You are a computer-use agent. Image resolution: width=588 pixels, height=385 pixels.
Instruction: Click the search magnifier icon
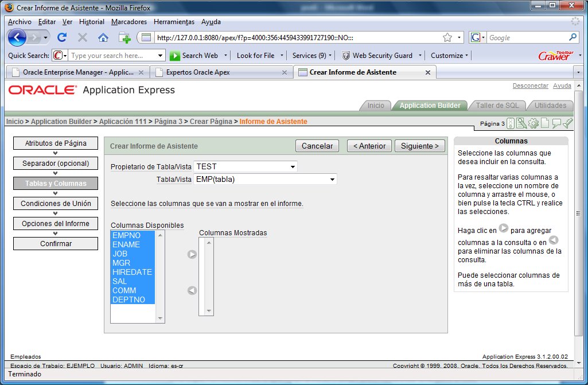click(x=573, y=37)
